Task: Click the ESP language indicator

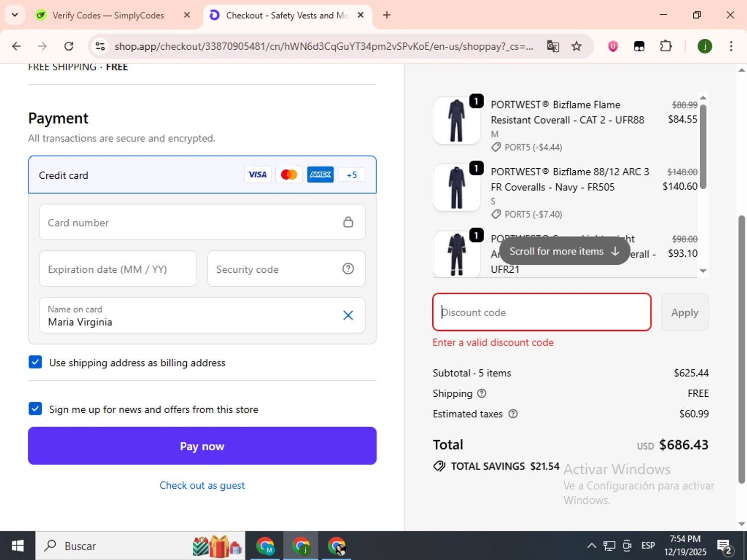Action: [648, 546]
